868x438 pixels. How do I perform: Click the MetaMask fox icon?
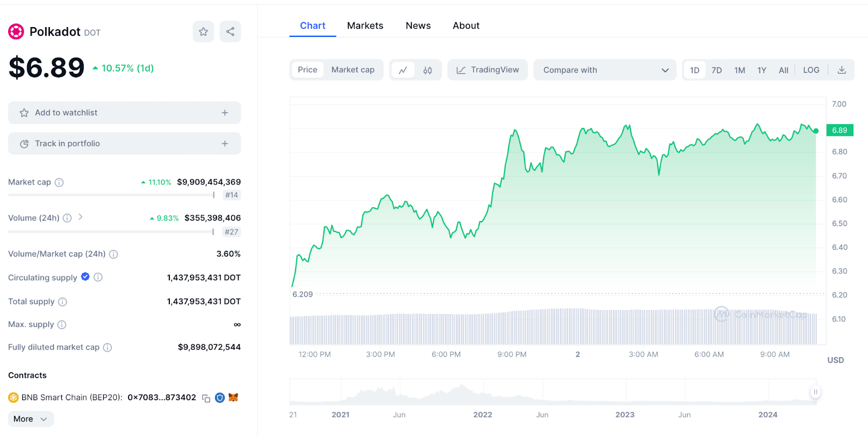pos(233,397)
